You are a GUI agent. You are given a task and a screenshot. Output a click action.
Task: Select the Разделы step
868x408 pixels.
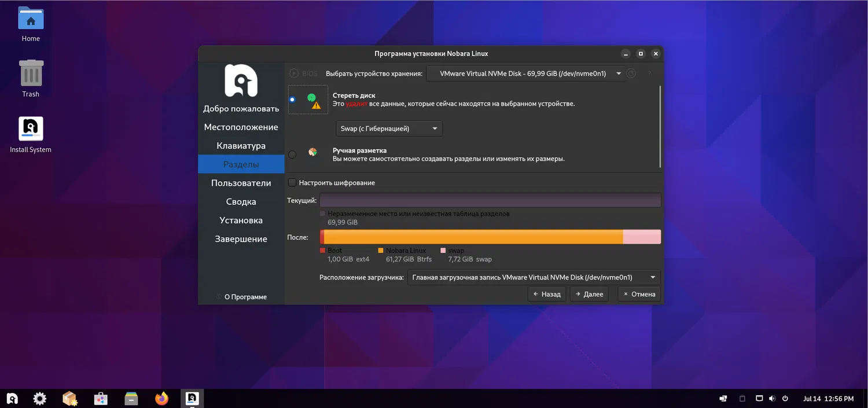[x=241, y=164]
